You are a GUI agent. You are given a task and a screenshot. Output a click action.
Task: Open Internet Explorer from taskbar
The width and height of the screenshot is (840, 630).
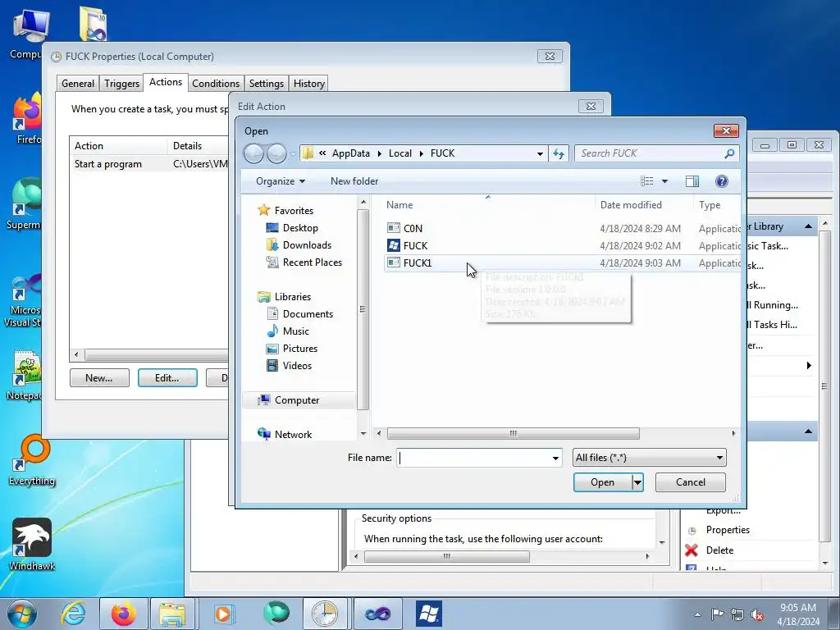[73, 614]
